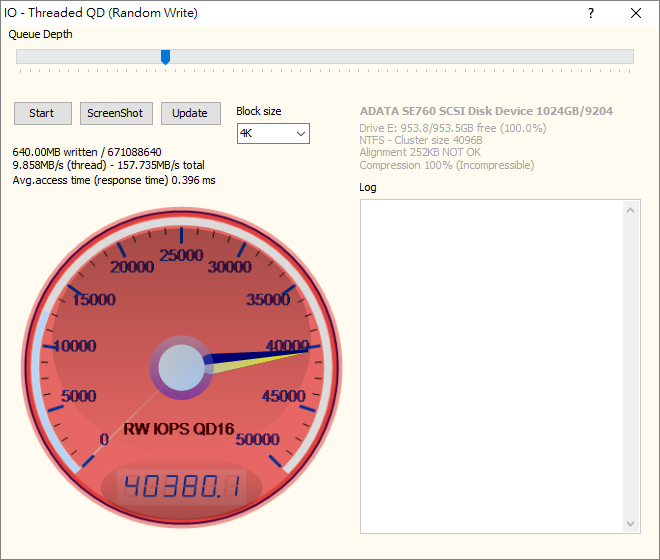Click the Start button
This screenshot has width=660, height=560.
[43, 113]
